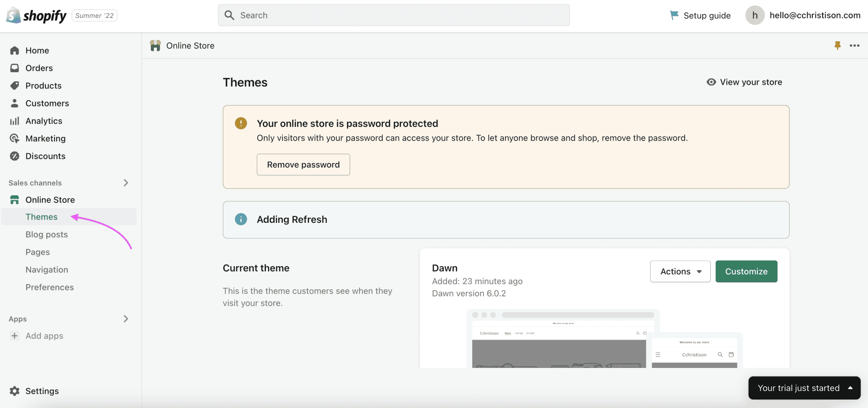
Task: Open the three-dot more options menu
Action: (854, 45)
